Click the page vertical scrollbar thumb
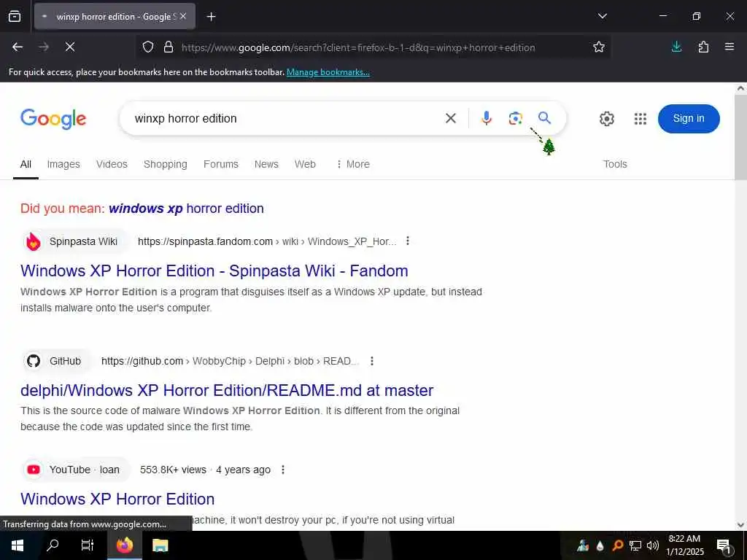This screenshot has height=560, width=747. pos(741,137)
